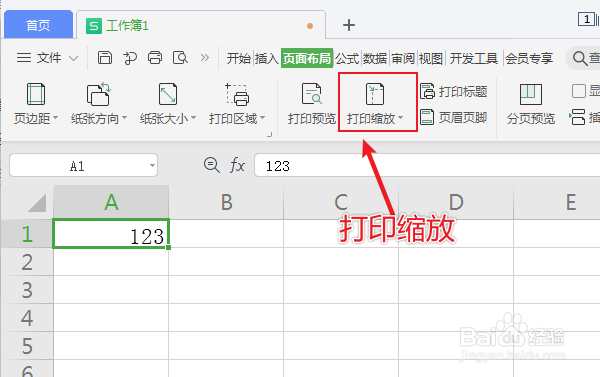The width and height of the screenshot is (600, 377).
Task: Open page setup dialog launcher corner icon
Action: (x=269, y=134)
